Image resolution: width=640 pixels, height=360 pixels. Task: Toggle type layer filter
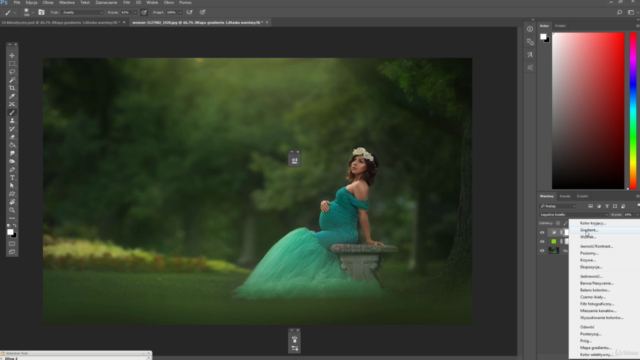pos(607,206)
